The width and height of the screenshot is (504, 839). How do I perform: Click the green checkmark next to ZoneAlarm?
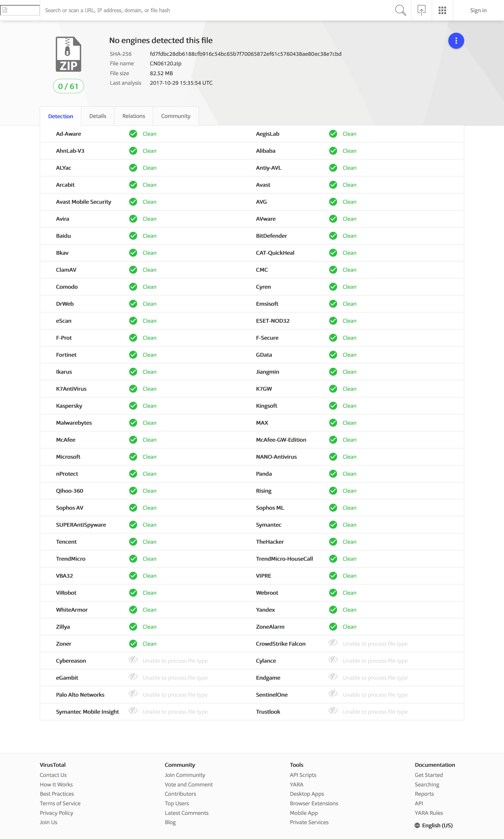point(333,627)
